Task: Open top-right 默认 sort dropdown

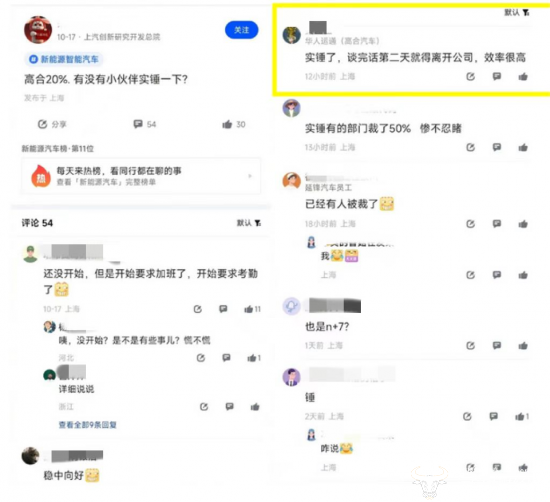Action: point(517,13)
